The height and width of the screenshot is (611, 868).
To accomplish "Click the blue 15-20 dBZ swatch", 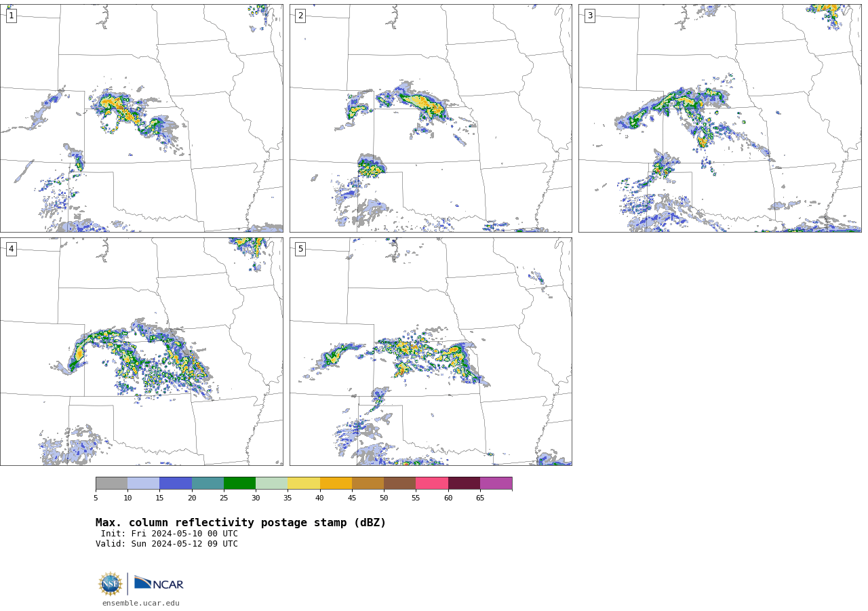I will tap(176, 484).
